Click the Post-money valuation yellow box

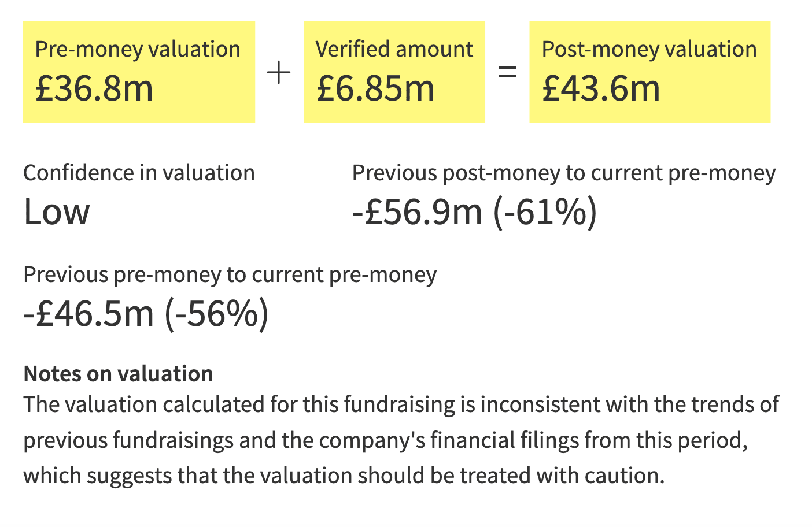(x=649, y=72)
